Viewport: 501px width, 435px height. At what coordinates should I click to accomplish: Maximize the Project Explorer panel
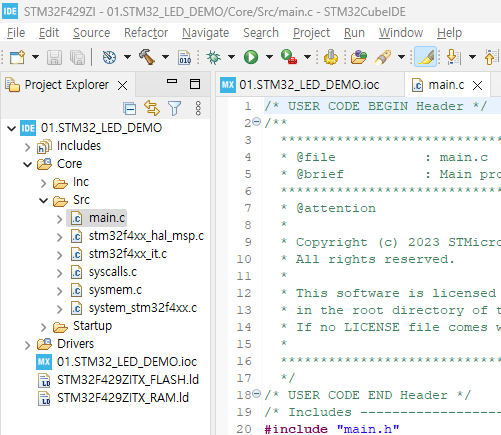(195, 84)
